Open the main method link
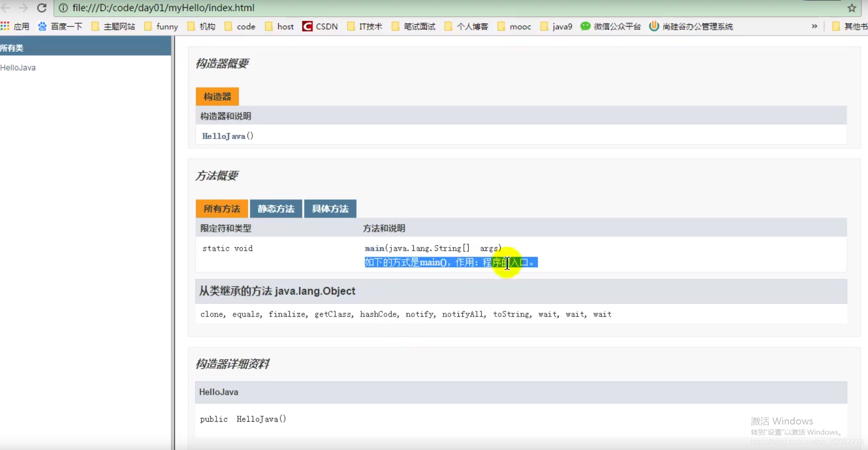The image size is (868, 450). coord(374,248)
